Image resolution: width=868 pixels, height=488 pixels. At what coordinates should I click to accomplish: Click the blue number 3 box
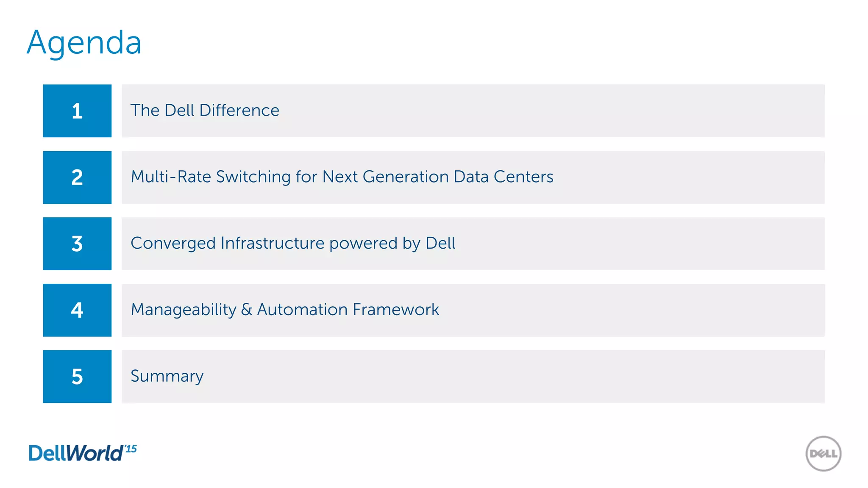(x=77, y=244)
